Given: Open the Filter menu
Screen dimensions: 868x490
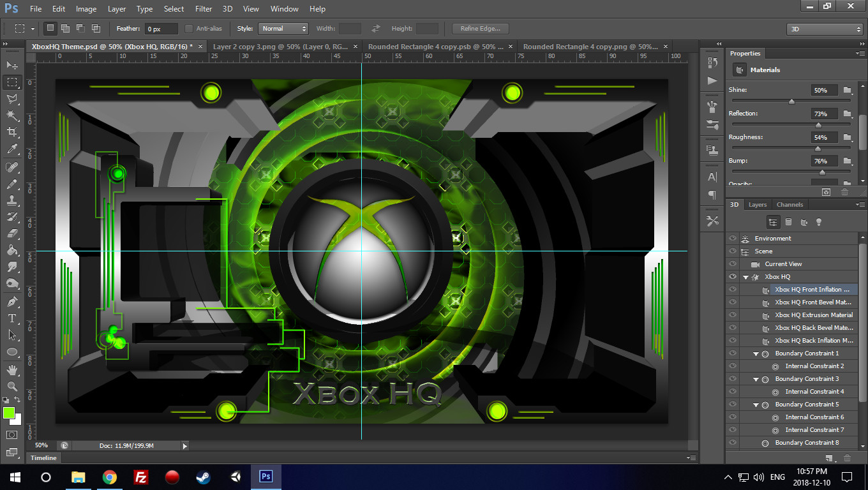Looking at the screenshot, I should [204, 9].
